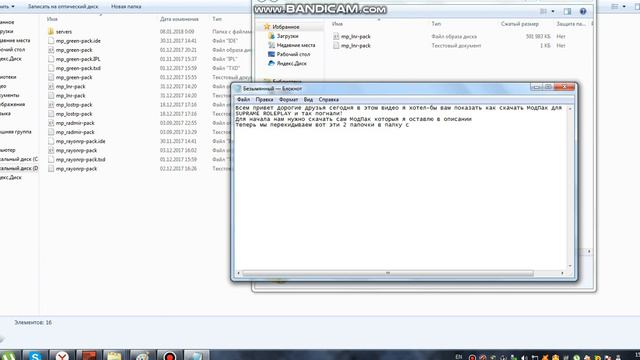Open the Правка menu in Notepad

point(264,100)
